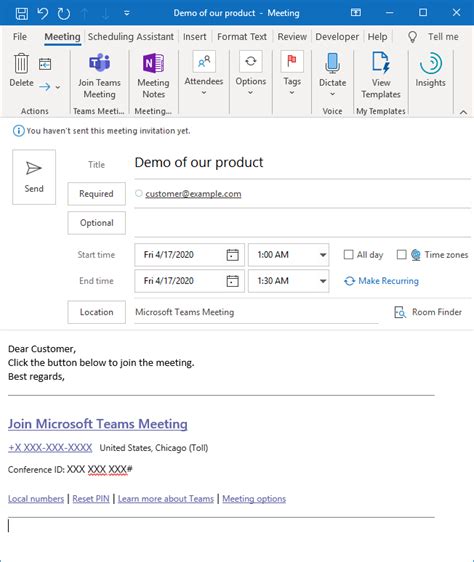
Task: Click the Optional attendees button
Action: 96,223
